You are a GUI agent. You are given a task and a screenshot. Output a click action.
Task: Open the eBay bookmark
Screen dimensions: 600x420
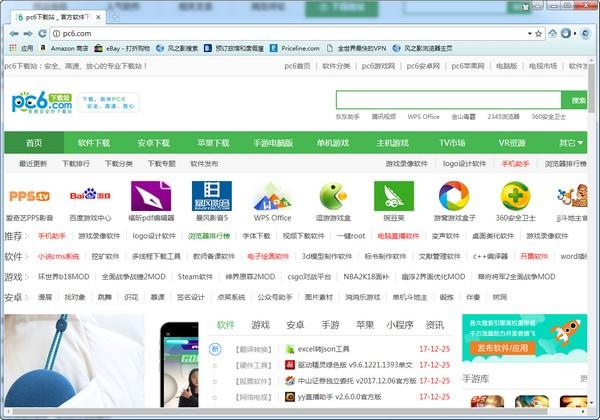click(122, 48)
